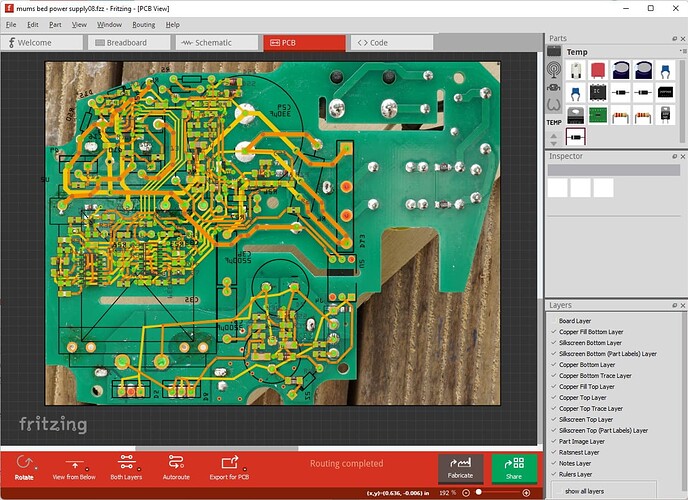Hide the Part Image Layer
Image resolution: width=688 pixels, height=500 pixels.
click(554, 442)
